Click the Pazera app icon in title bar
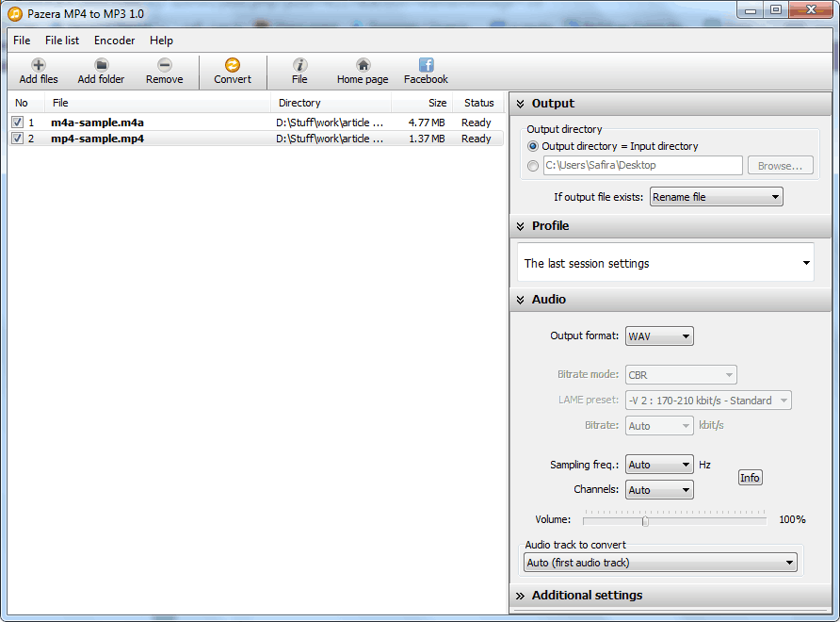The image size is (840, 622). [x=15, y=14]
